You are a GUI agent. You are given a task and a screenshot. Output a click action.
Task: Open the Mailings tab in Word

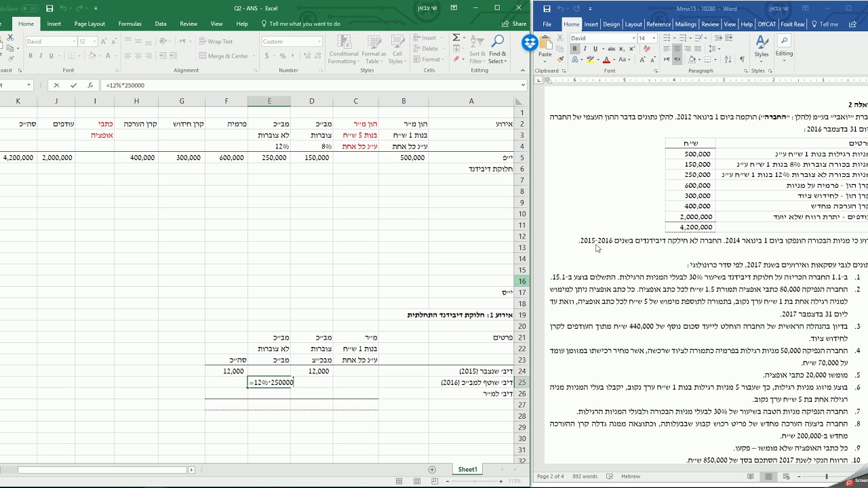pyautogui.click(x=686, y=24)
